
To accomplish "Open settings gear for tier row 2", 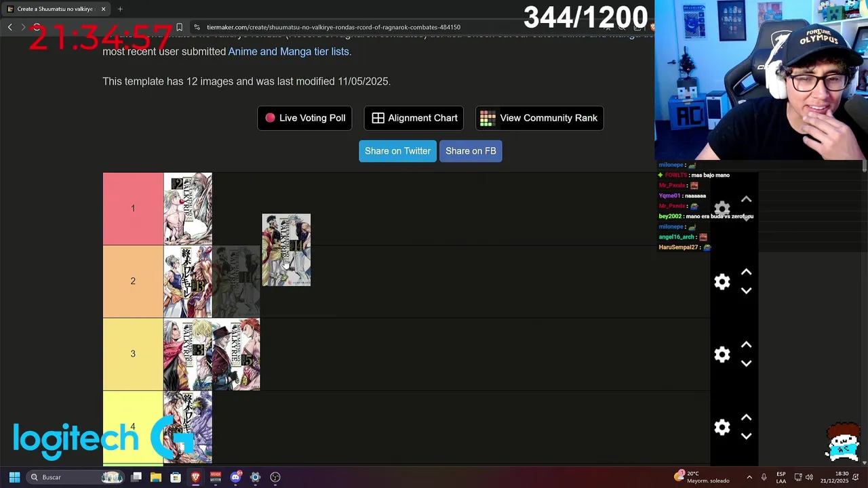I will pos(722,281).
